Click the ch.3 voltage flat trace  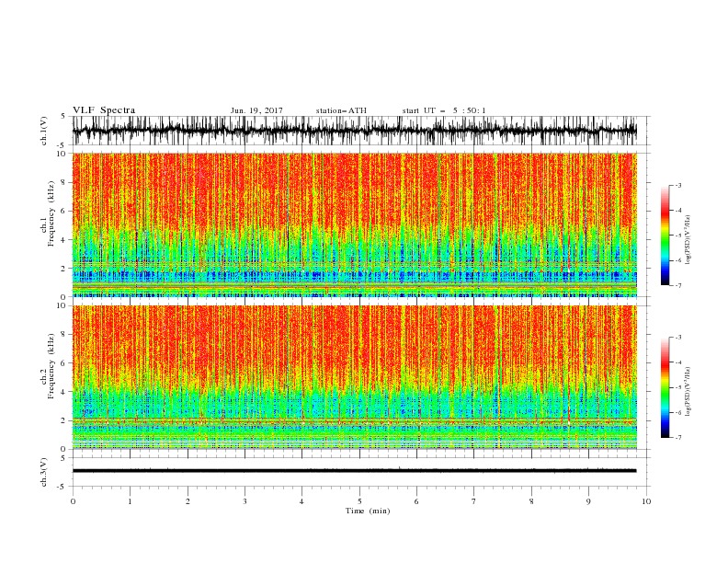(x=354, y=471)
